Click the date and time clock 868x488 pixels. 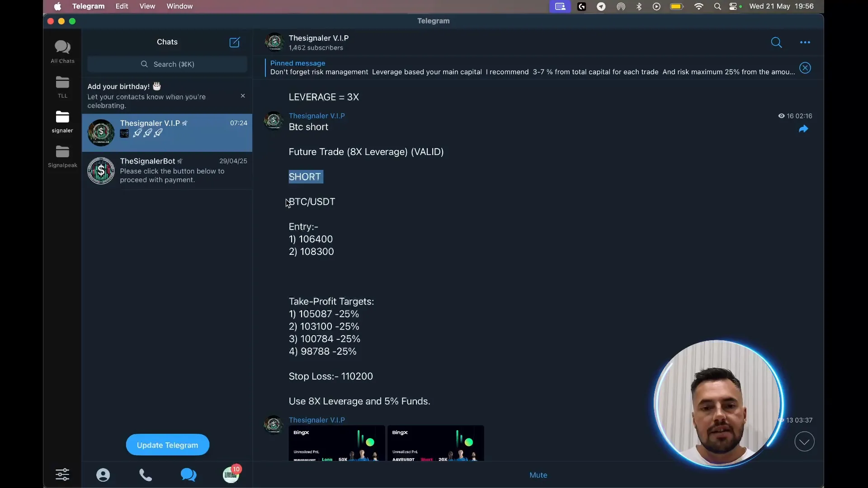pos(782,6)
